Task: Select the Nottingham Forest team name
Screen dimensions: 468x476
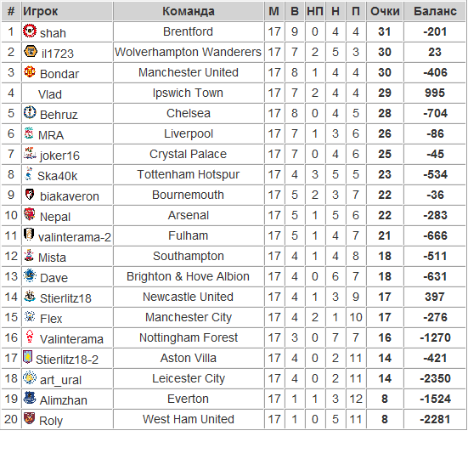Action: point(189,337)
